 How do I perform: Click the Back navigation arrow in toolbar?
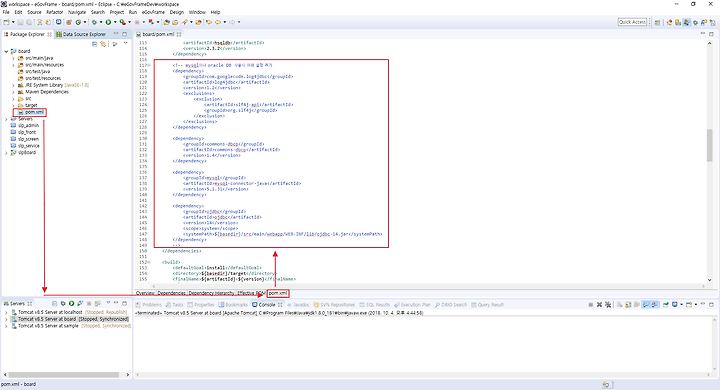coord(218,22)
